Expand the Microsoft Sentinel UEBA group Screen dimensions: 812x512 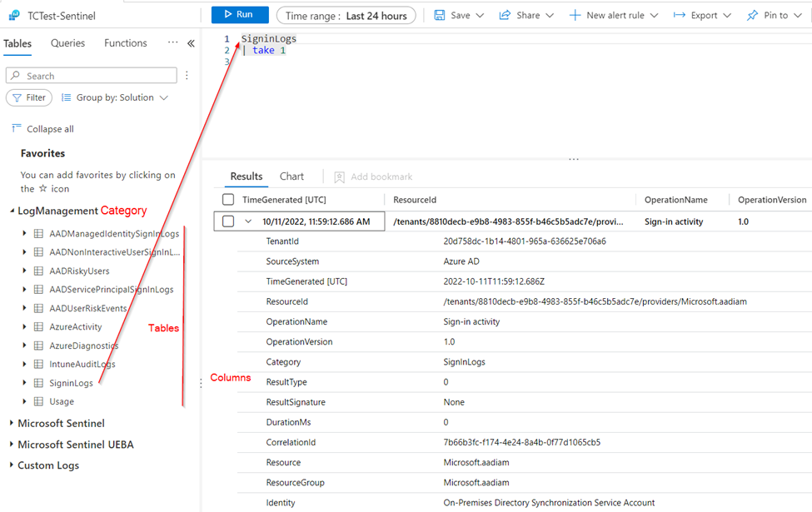[12, 445]
